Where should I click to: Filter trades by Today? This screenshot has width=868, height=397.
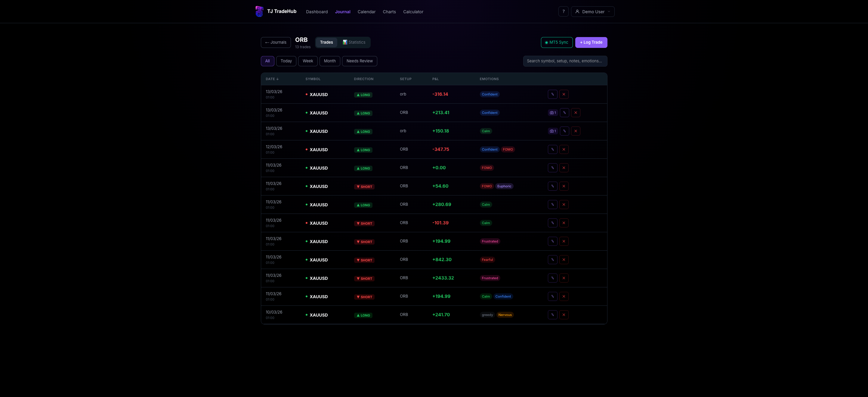click(286, 61)
